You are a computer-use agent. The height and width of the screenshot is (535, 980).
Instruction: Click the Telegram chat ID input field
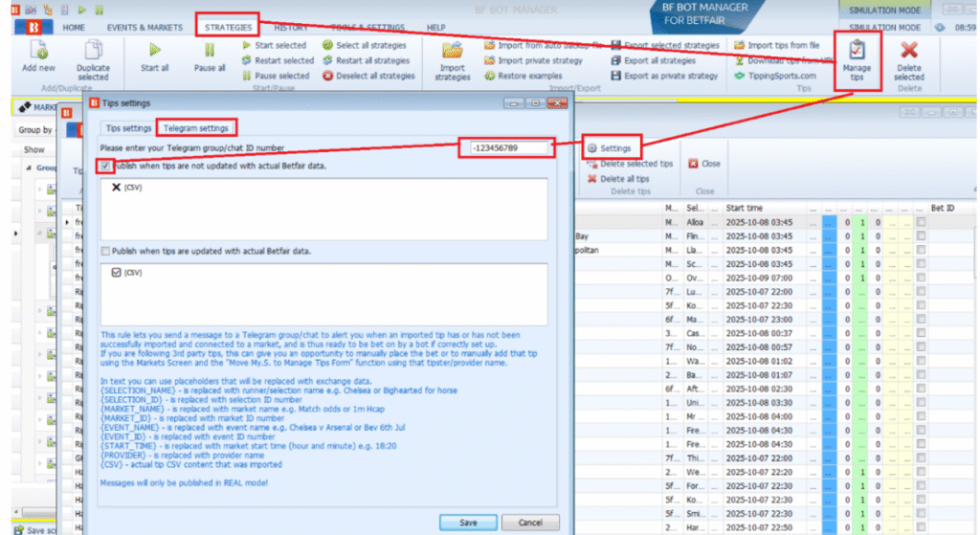tap(510, 147)
